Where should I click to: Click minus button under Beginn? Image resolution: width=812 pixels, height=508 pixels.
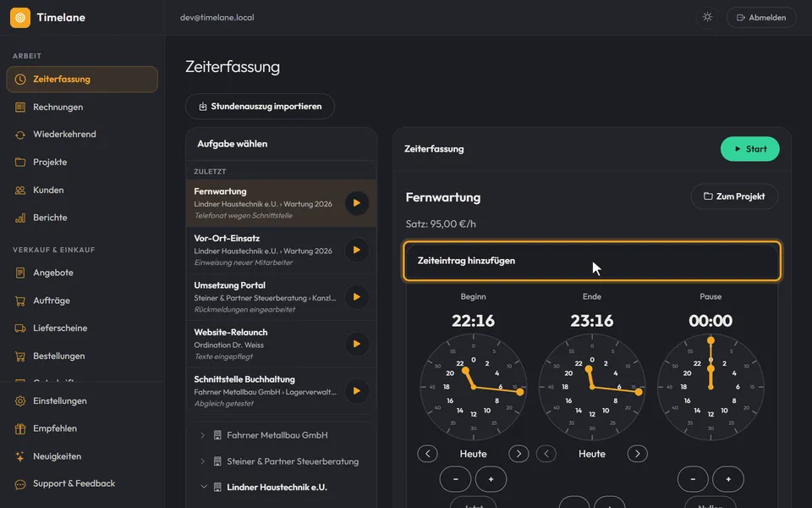455,479
